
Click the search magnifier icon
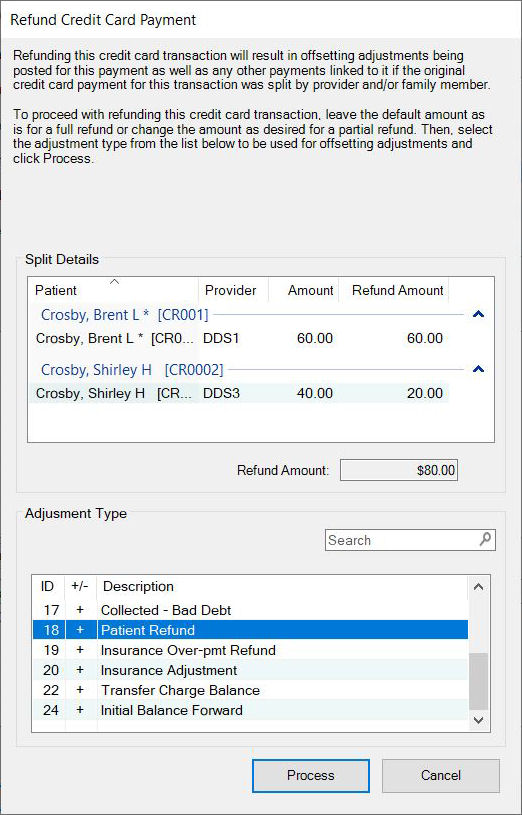click(485, 540)
